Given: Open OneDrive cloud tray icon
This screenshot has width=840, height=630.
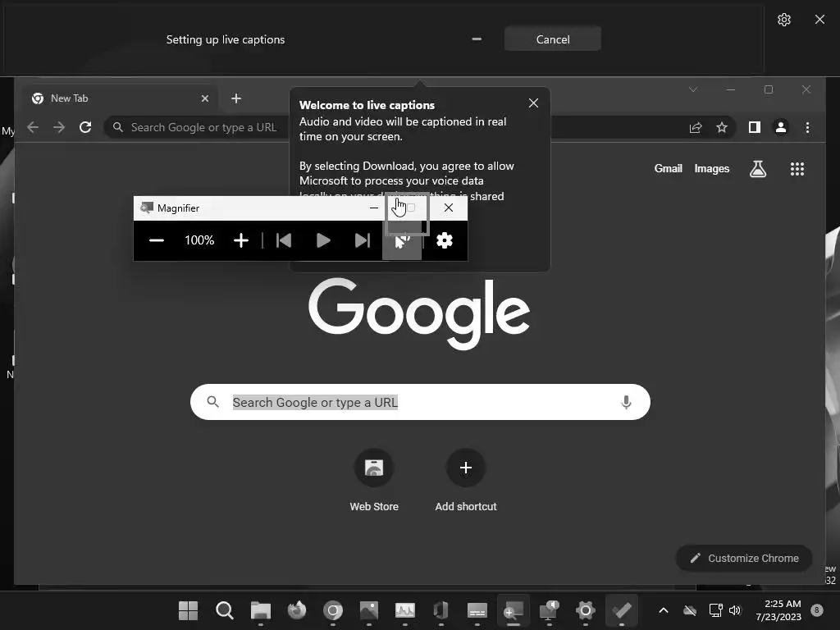Looking at the screenshot, I should click(690, 610).
